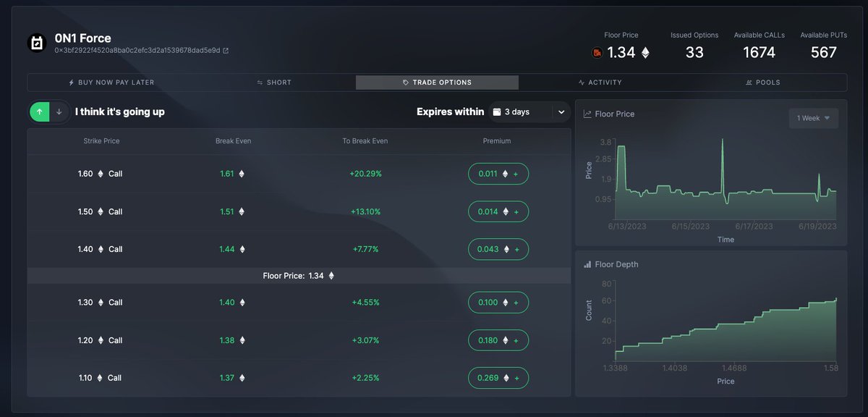
Task: Open contract address external link icon
Action: (x=226, y=51)
